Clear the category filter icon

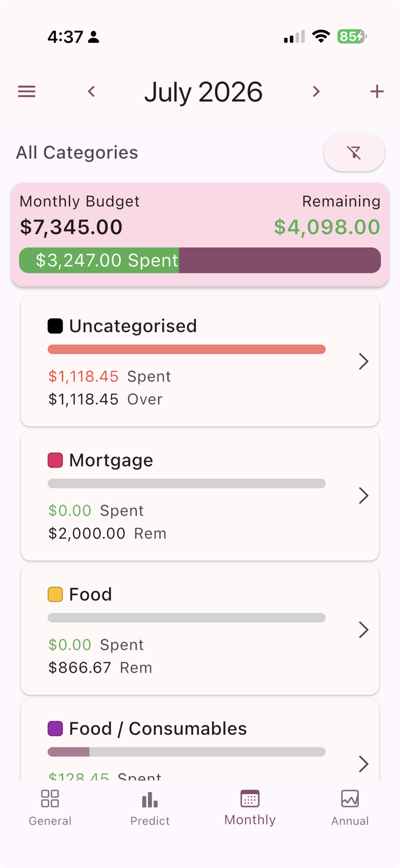pos(354,152)
